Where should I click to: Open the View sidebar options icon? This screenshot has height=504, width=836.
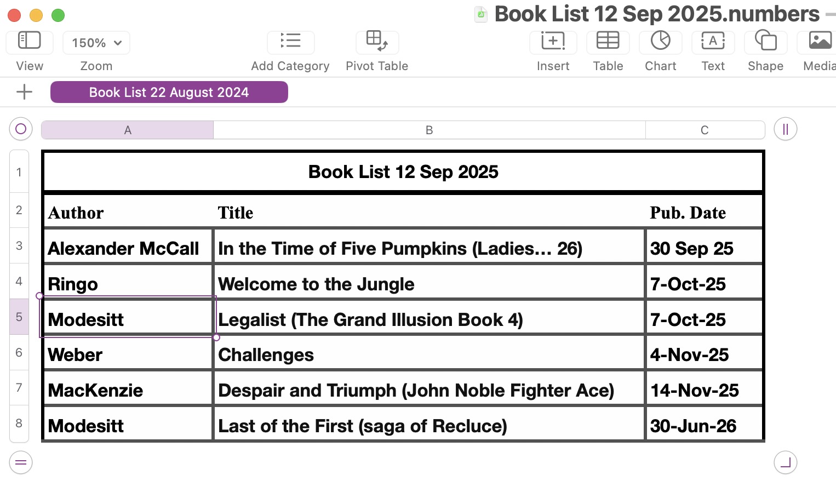pos(30,42)
